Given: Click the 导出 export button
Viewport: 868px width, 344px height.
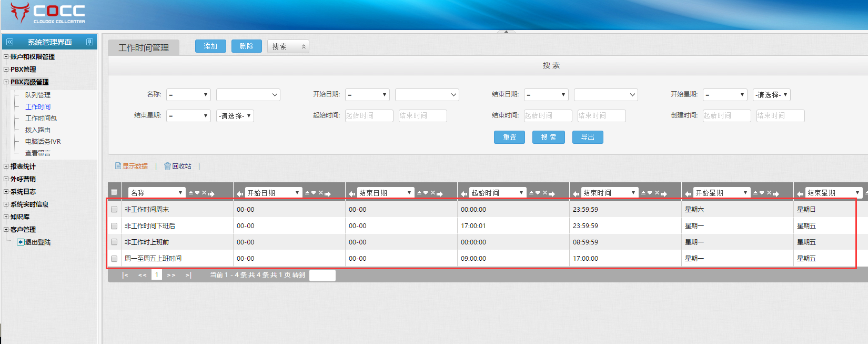Looking at the screenshot, I should pos(587,137).
